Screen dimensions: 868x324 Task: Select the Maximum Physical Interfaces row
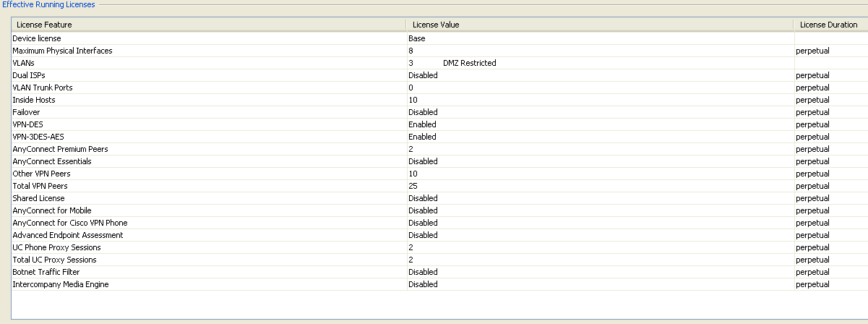[62, 51]
